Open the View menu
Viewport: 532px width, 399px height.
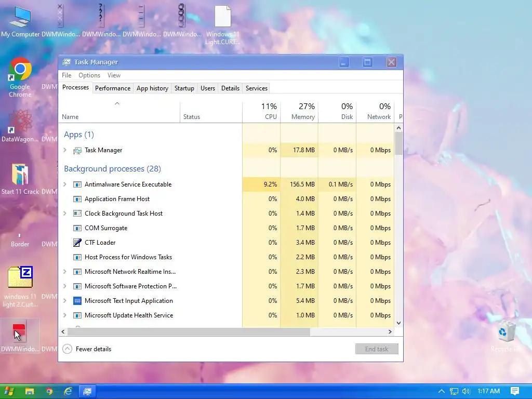[114, 75]
